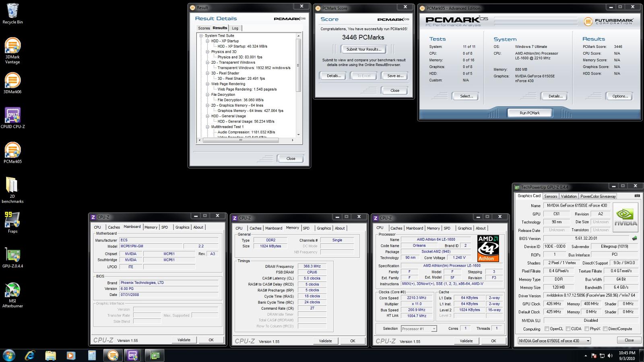Open the Recycle Bin desktop icon

pos(12,13)
